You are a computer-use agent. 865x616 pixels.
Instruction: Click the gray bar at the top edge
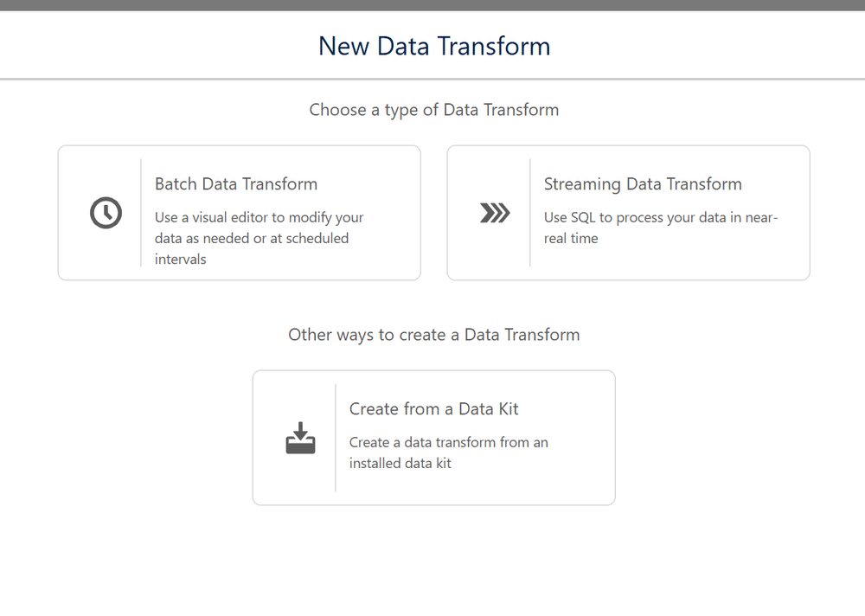[x=432, y=5]
